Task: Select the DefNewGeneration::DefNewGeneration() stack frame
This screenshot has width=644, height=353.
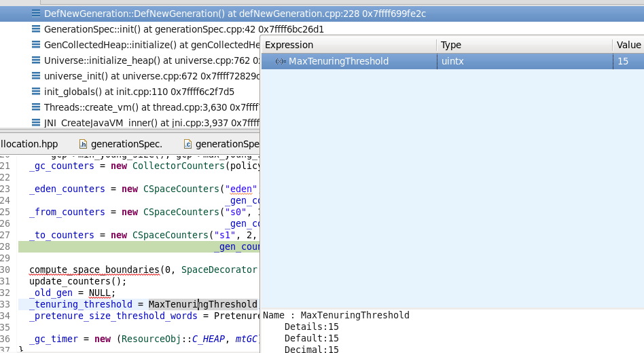Action: 322,14
